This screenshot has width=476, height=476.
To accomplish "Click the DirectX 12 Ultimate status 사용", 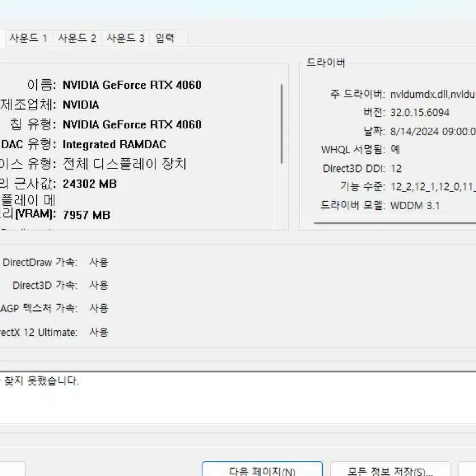I will 99,332.
